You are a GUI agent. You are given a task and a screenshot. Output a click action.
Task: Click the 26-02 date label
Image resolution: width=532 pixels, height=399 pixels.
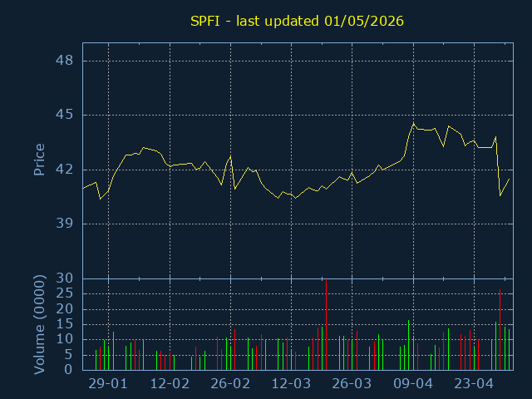point(230,384)
